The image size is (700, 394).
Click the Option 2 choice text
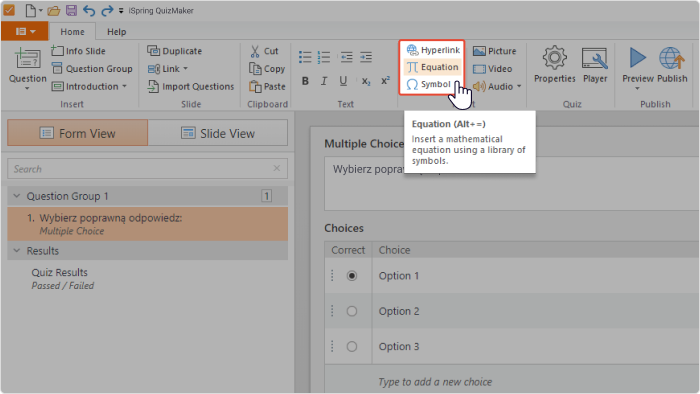click(399, 311)
